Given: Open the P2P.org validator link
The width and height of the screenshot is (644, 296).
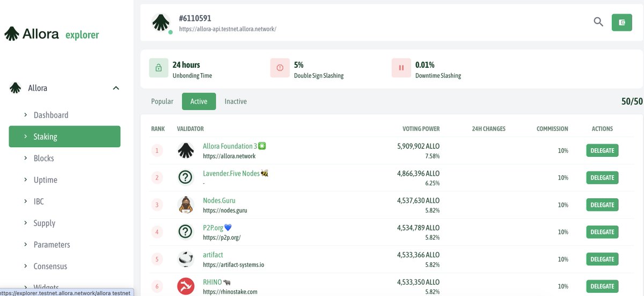Looking at the screenshot, I should click(x=213, y=227).
